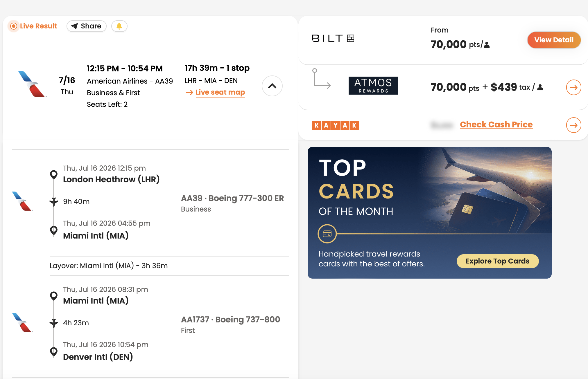This screenshot has width=588, height=379.
Task: Click the bell alert icon
Action: click(119, 26)
